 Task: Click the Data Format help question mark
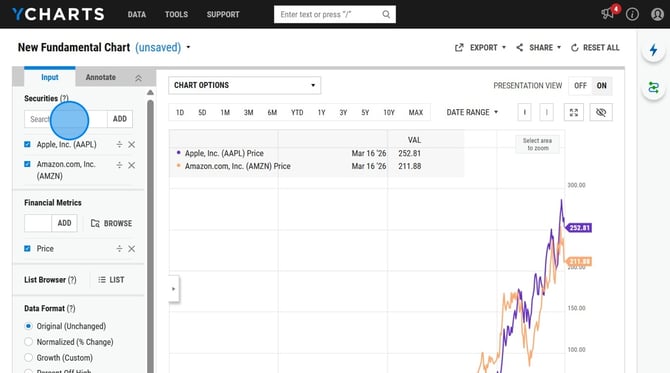[71, 308]
